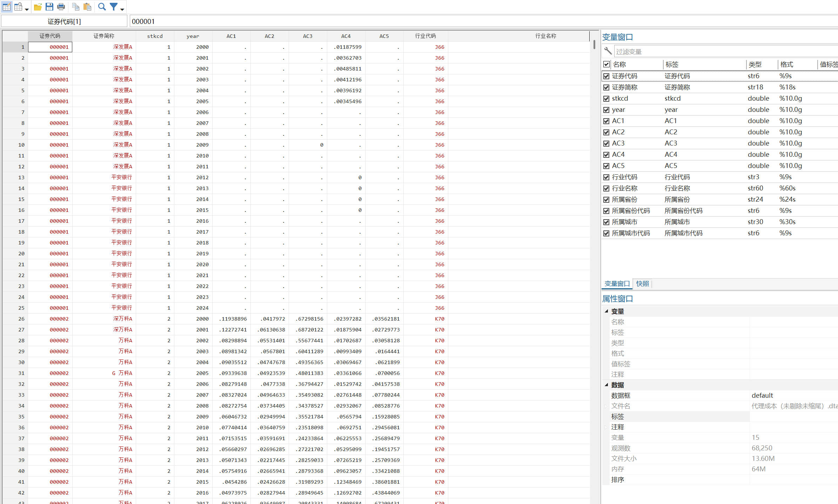Click the filter funnel icon

(114, 7)
